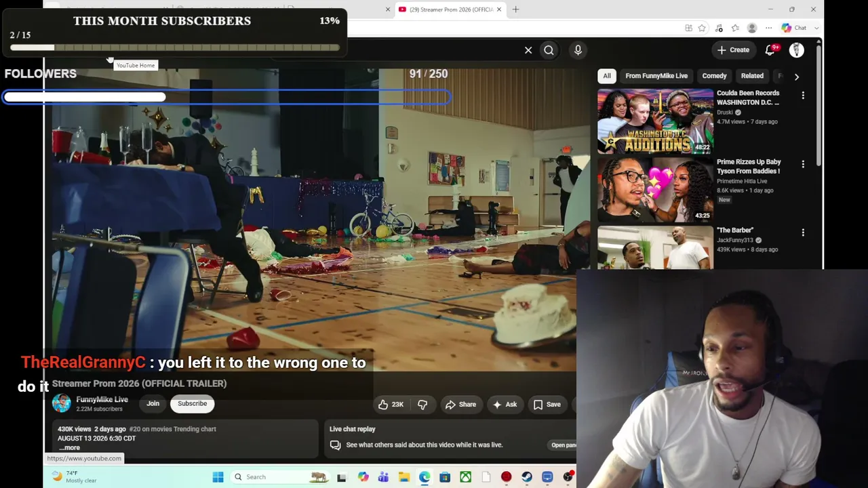Join the FunnyMike Live channel
This screenshot has height=488, width=868.
tap(153, 404)
